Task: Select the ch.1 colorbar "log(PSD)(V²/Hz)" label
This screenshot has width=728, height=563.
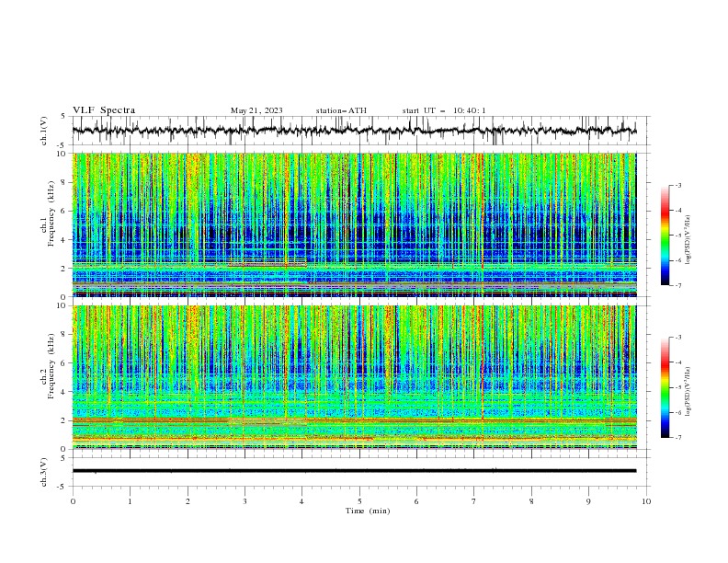Action: point(688,240)
